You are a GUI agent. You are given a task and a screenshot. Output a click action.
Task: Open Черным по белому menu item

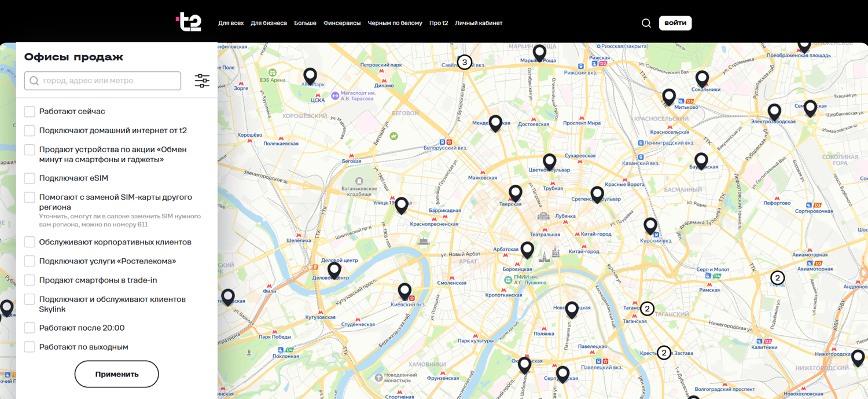tap(395, 23)
